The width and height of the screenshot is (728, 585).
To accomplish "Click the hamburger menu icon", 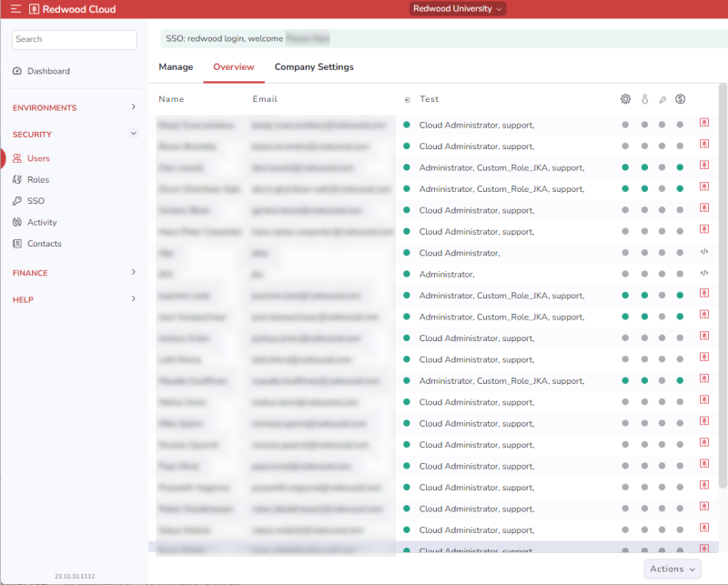I will 15,9.
